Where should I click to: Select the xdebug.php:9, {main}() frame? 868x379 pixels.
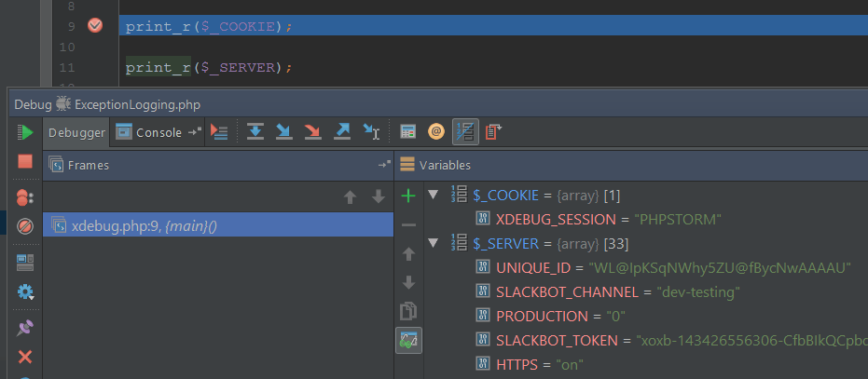click(x=218, y=225)
